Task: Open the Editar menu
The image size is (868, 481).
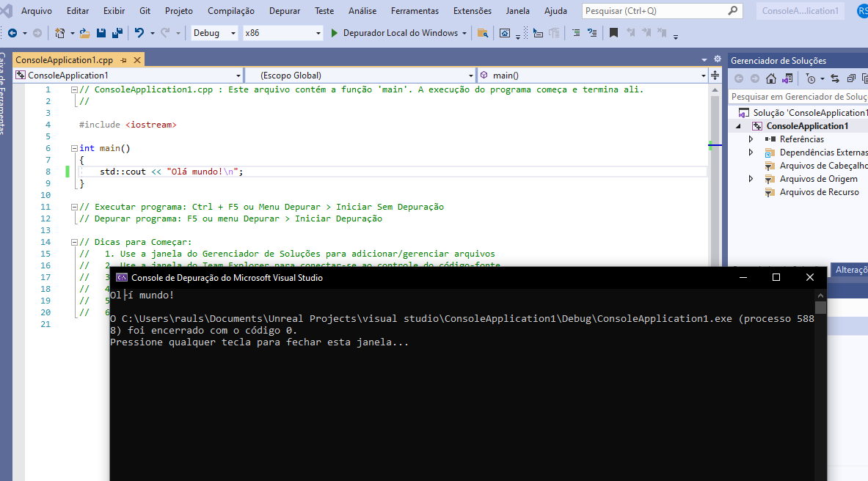Action: pos(78,11)
